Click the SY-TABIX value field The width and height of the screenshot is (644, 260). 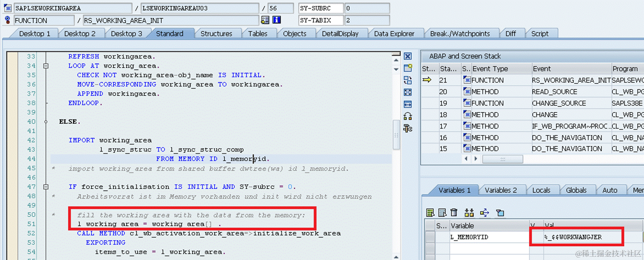[367, 20]
